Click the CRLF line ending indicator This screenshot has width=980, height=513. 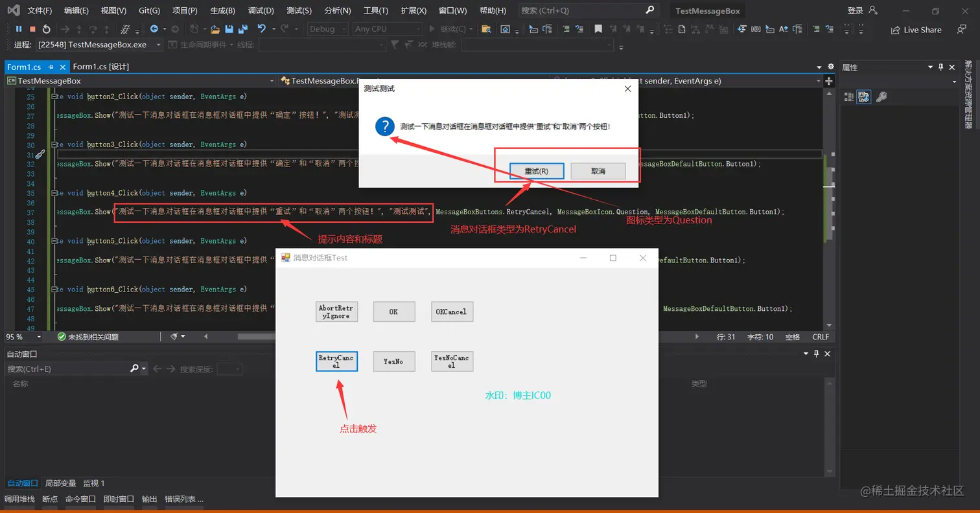pos(821,337)
